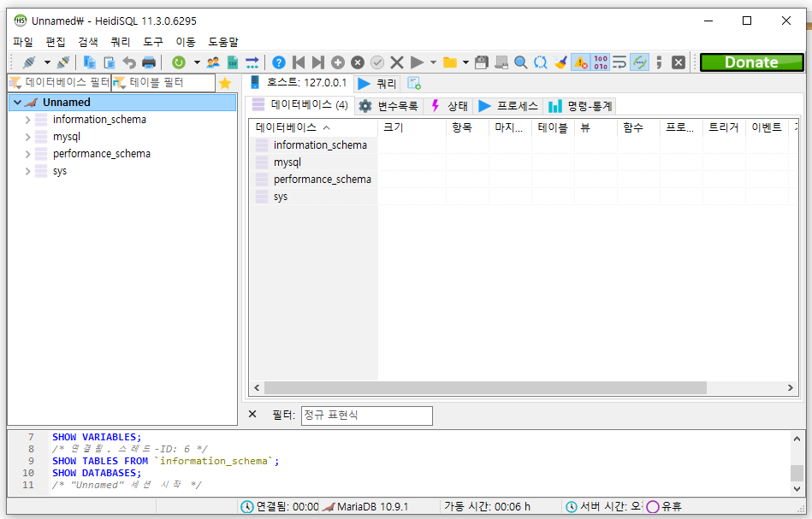Close the filter panel with X

coord(252,414)
